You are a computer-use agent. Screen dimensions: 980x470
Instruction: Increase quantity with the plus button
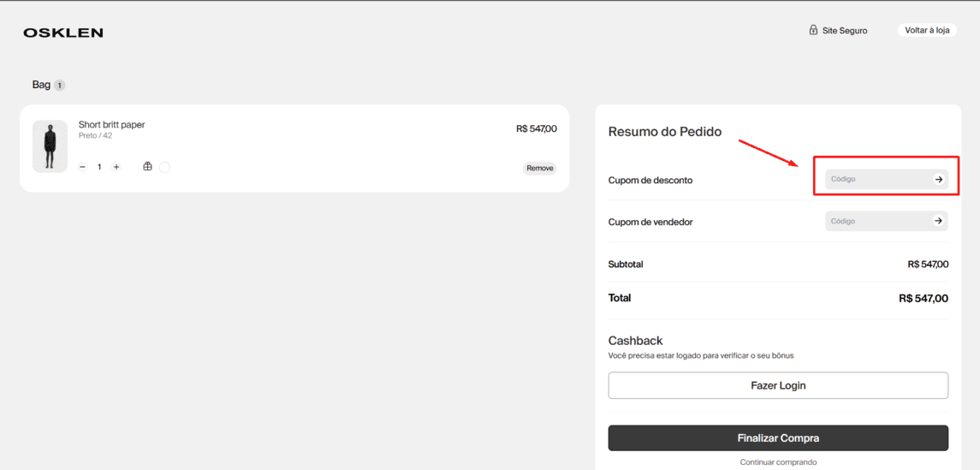[x=116, y=167]
